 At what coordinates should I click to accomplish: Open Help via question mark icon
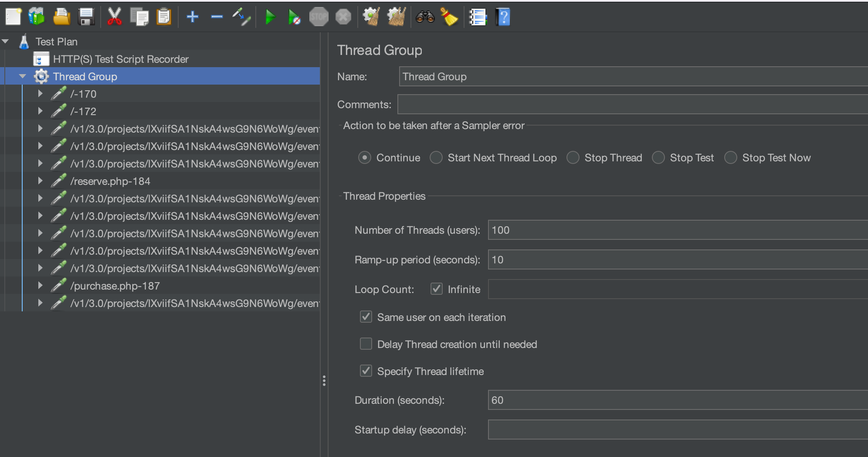502,17
